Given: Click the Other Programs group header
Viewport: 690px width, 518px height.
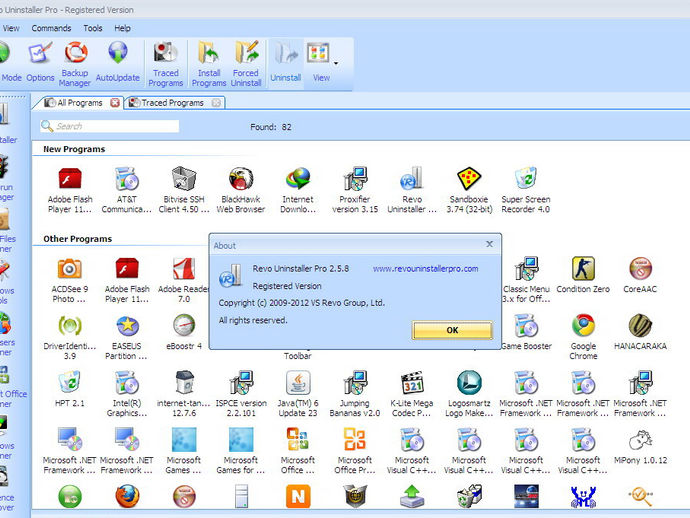Looking at the screenshot, I should [x=77, y=239].
